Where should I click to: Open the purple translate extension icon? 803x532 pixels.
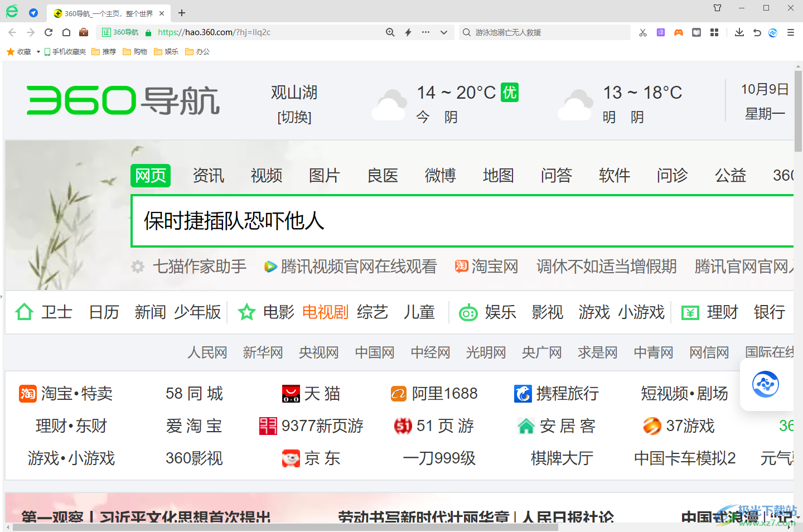pyautogui.click(x=661, y=32)
